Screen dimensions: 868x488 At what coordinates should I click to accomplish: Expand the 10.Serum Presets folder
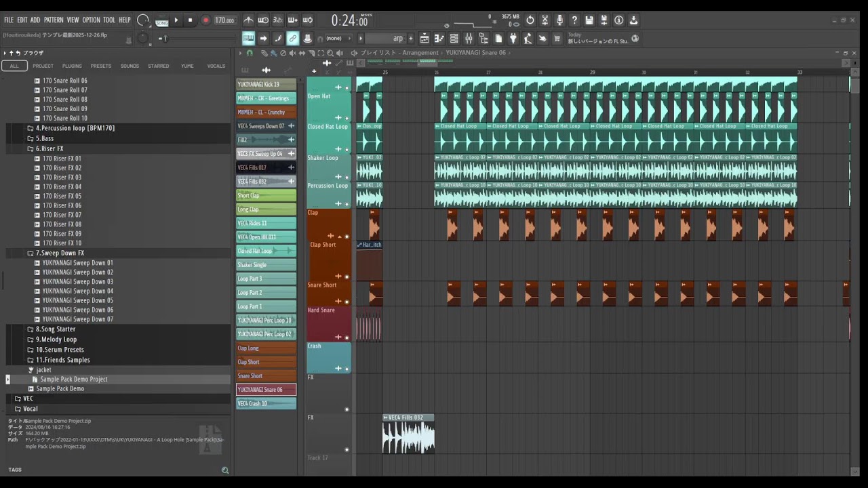pos(56,350)
